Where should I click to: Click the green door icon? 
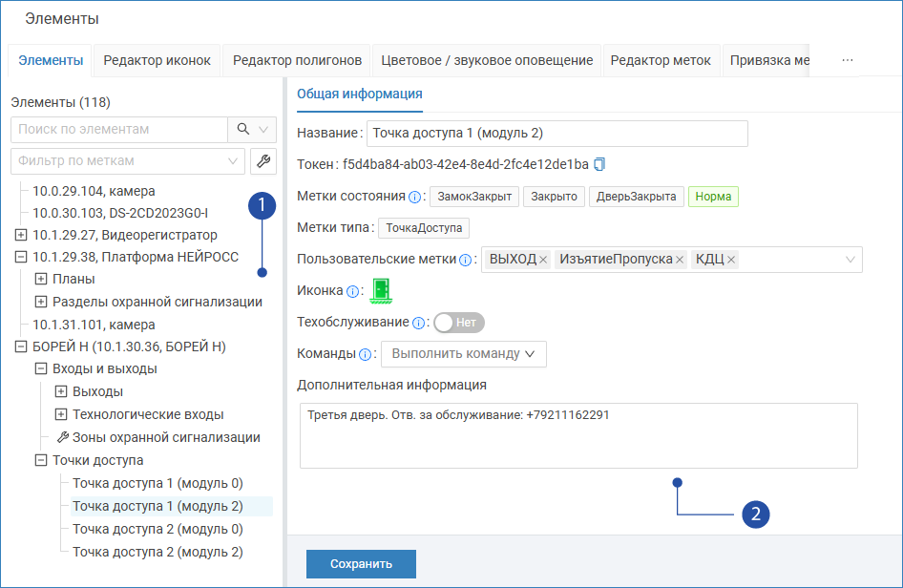pyautogui.click(x=382, y=290)
